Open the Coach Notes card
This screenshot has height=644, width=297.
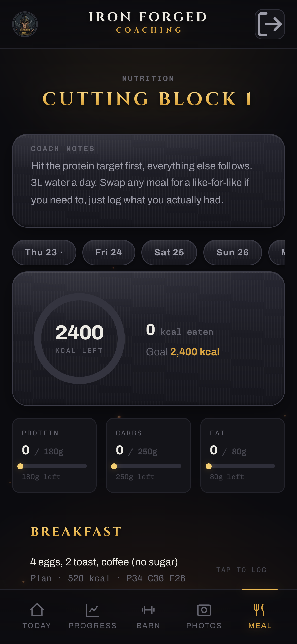click(x=148, y=181)
